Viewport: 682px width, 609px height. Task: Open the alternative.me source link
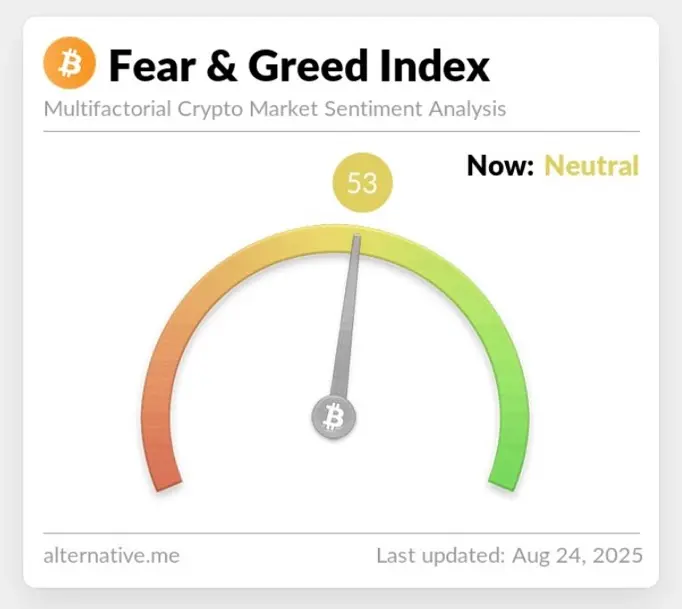click(111, 555)
